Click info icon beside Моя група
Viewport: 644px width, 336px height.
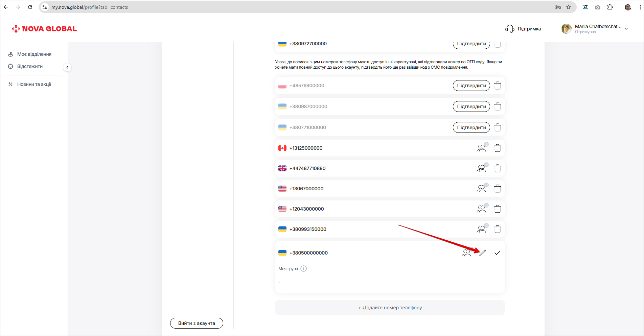pos(303,269)
